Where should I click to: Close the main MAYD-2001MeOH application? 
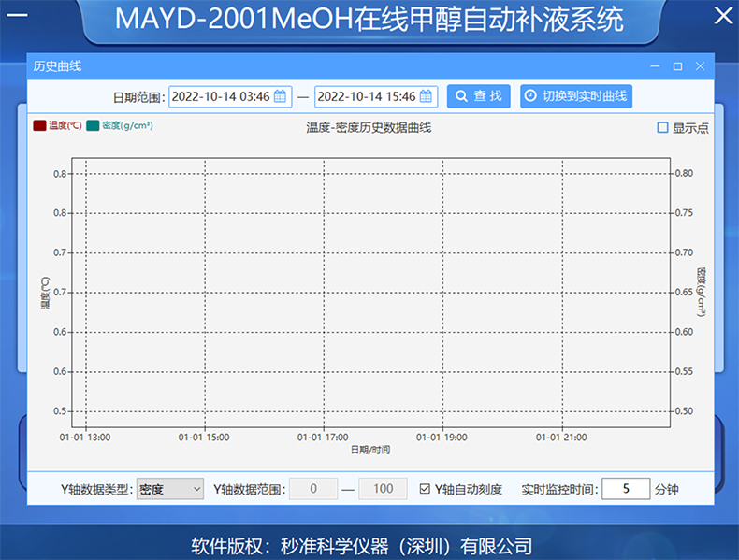pyautogui.click(x=722, y=16)
